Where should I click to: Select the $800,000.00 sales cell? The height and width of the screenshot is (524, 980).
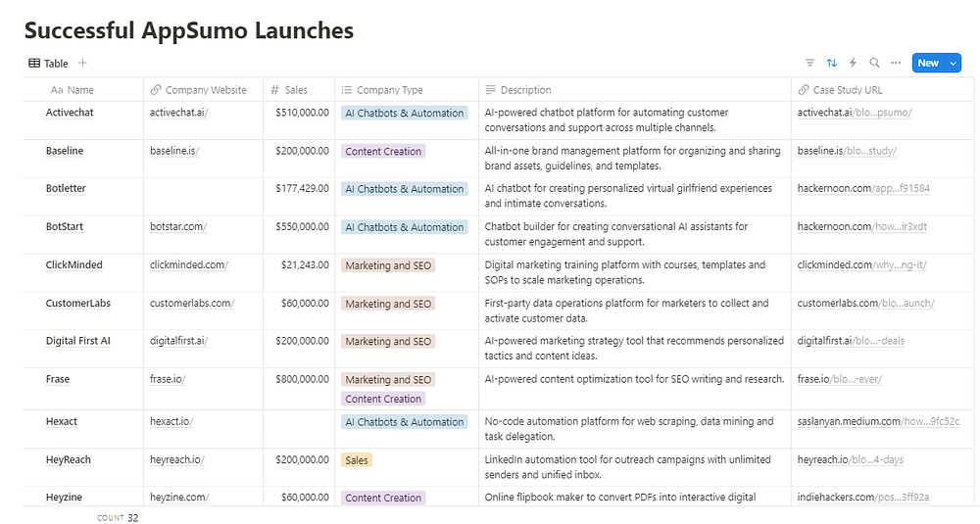299,389
